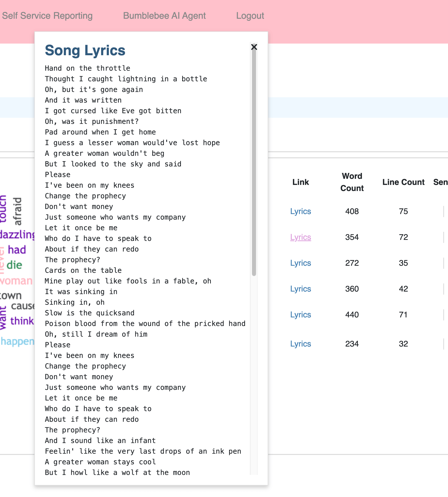This screenshot has width=448, height=497.
Task: Click the Song Lyrics heading
Action: pos(85,50)
